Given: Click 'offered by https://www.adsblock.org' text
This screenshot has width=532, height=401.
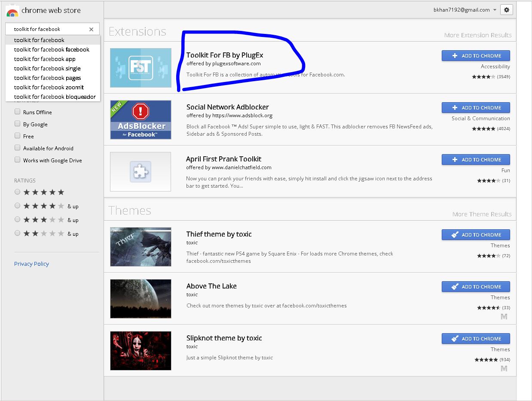Looking at the screenshot, I should click(x=229, y=115).
